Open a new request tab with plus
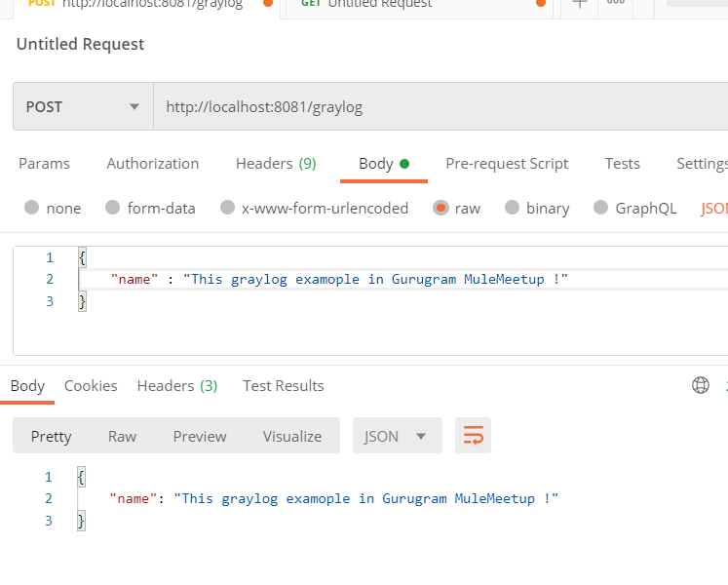 [579, 4]
